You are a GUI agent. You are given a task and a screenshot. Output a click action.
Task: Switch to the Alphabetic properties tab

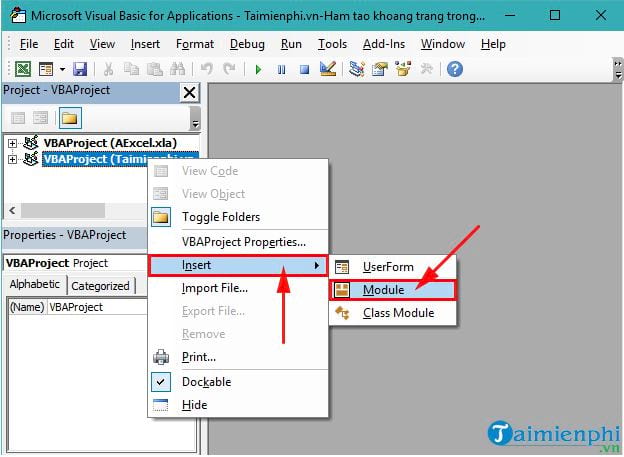pyautogui.click(x=35, y=285)
